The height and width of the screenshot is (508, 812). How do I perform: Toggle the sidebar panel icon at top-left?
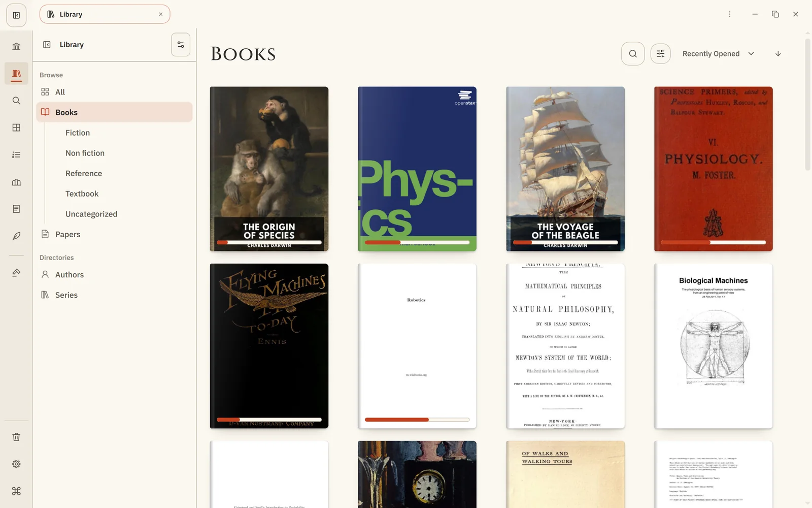[16, 15]
